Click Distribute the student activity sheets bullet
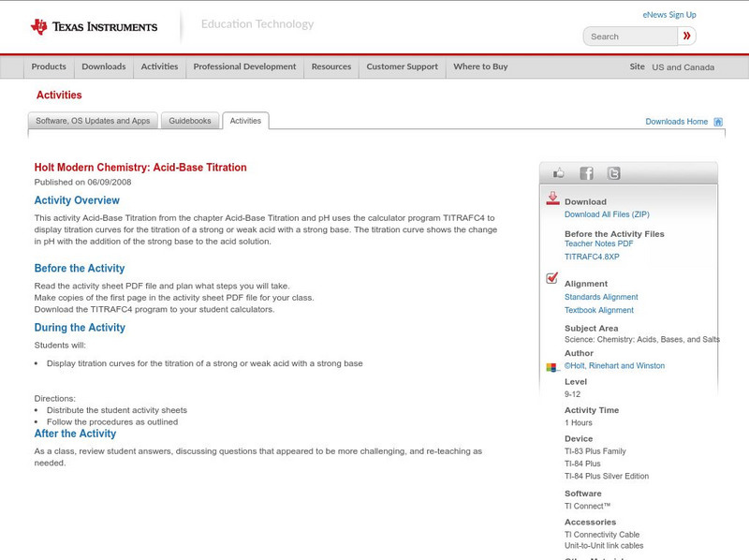This screenshot has height=560, width=749. point(117,410)
